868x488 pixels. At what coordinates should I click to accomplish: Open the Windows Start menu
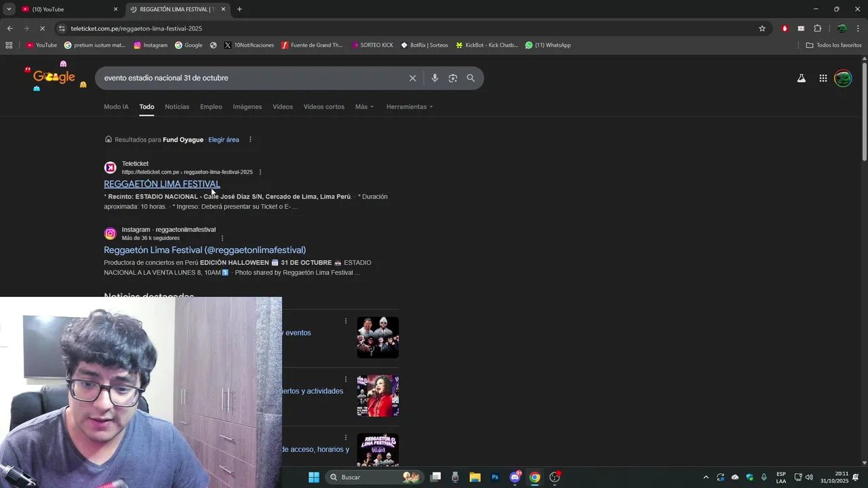(x=314, y=477)
